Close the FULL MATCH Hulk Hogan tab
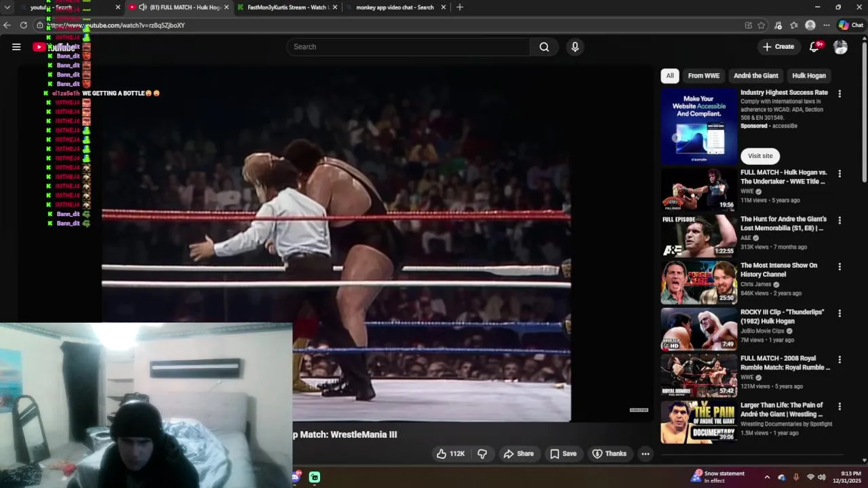This screenshot has width=868, height=488. click(226, 7)
